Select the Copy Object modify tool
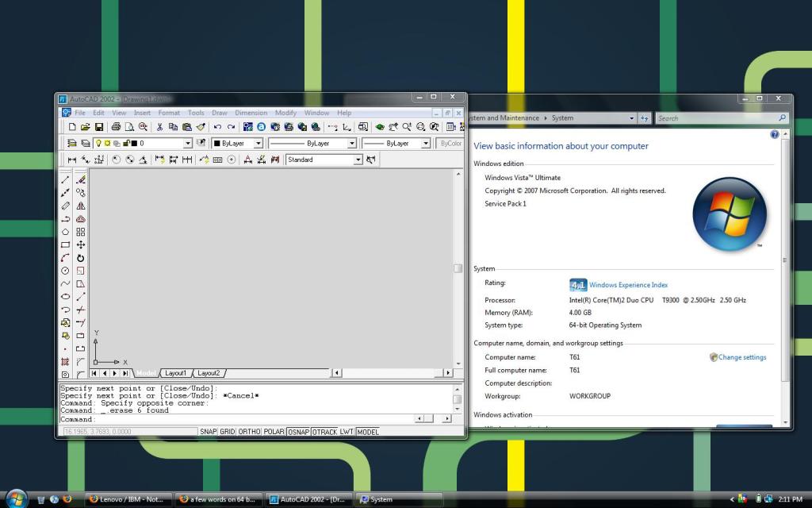 click(x=81, y=193)
